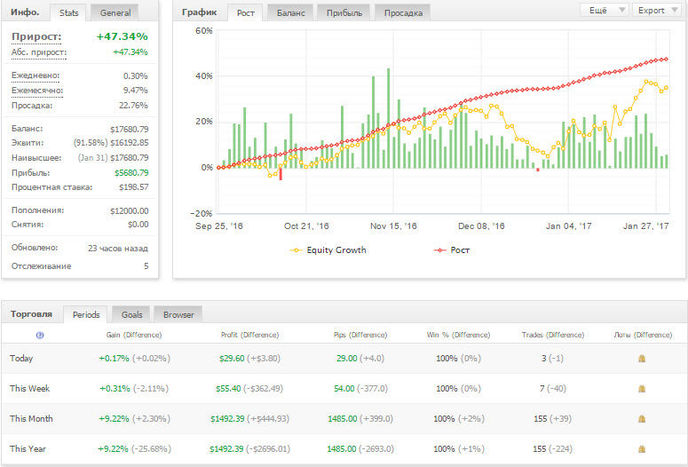
Task: Click the Win % (Difference) column header
Action: tap(458, 335)
